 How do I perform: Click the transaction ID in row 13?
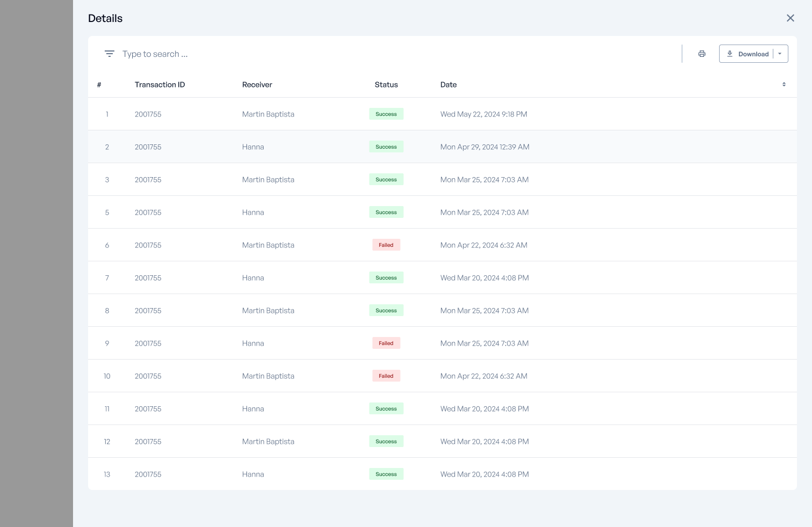pyautogui.click(x=148, y=474)
